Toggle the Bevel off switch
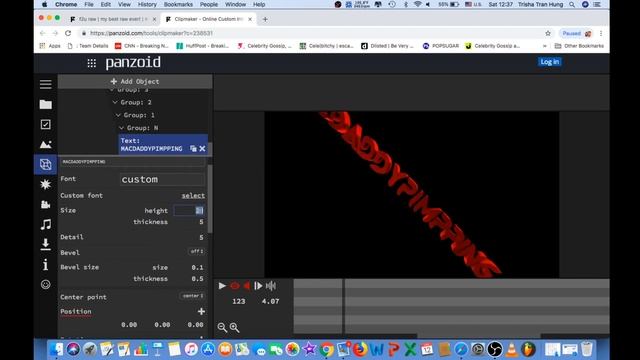The height and width of the screenshot is (360, 640). tap(197, 251)
